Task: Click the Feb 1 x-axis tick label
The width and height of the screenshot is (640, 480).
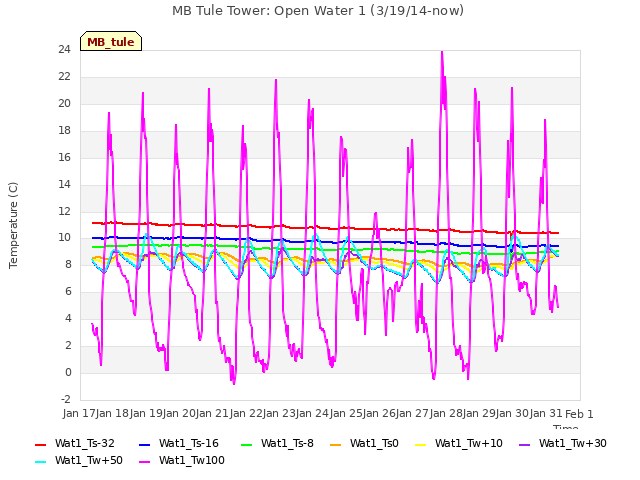Action: click(x=579, y=414)
